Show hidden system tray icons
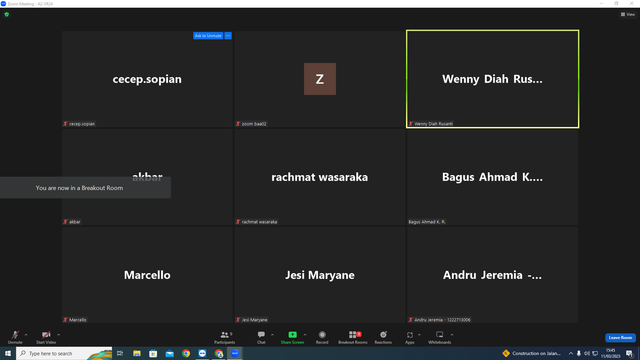Viewport: 640px width, 360px height. (x=571, y=353)
